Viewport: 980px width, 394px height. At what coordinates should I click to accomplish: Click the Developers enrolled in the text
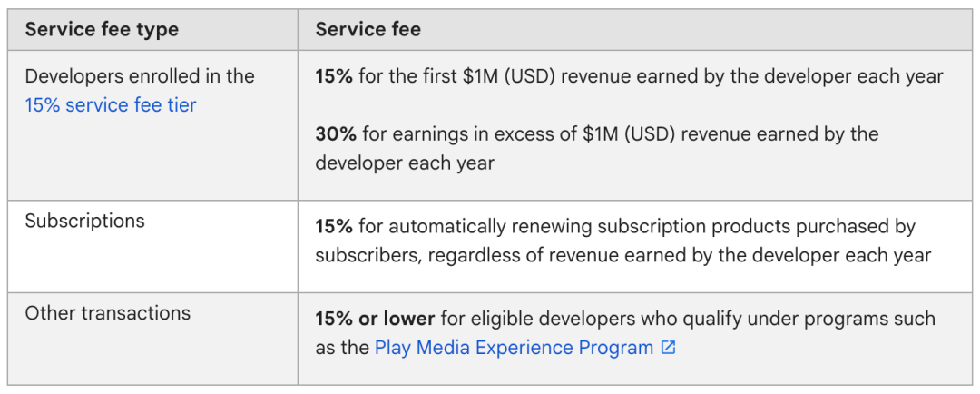(140, 76)
